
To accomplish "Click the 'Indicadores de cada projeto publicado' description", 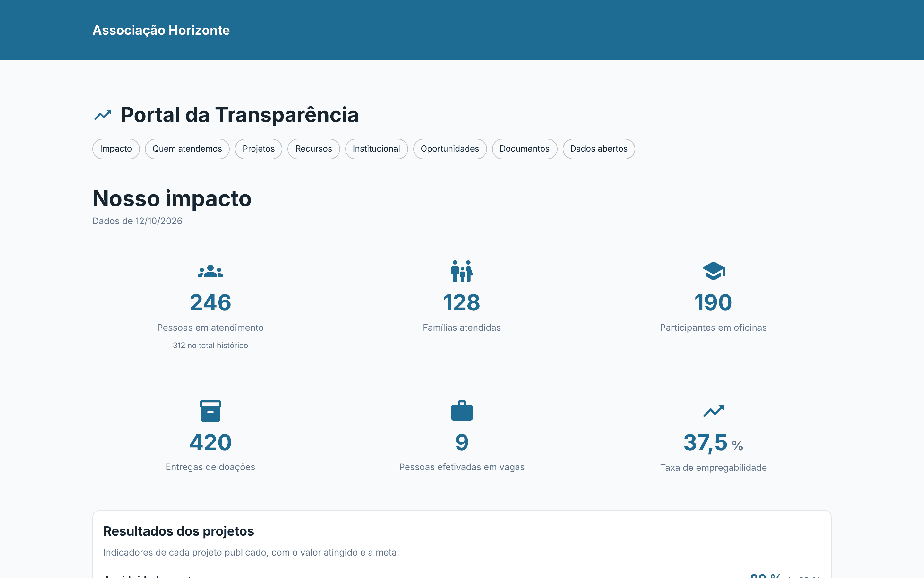I will [251, 552].
